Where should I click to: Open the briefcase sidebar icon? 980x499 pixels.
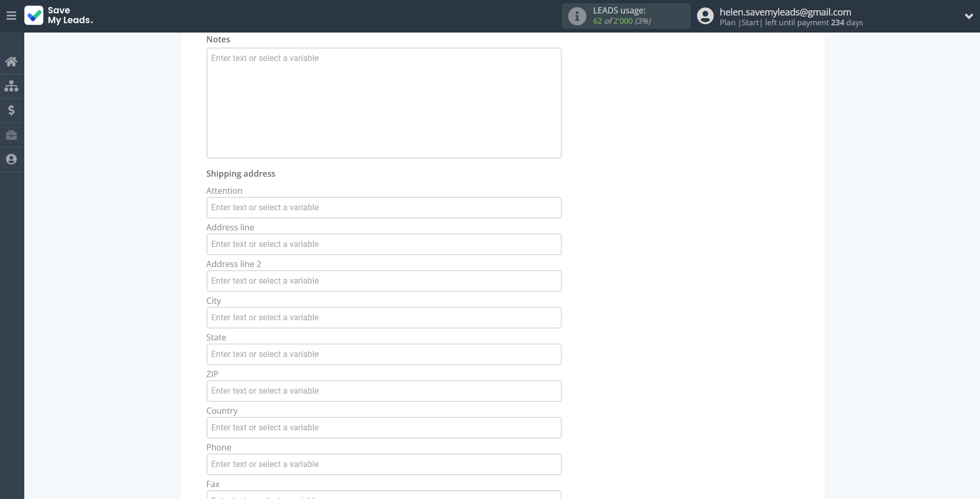(11, 135)
